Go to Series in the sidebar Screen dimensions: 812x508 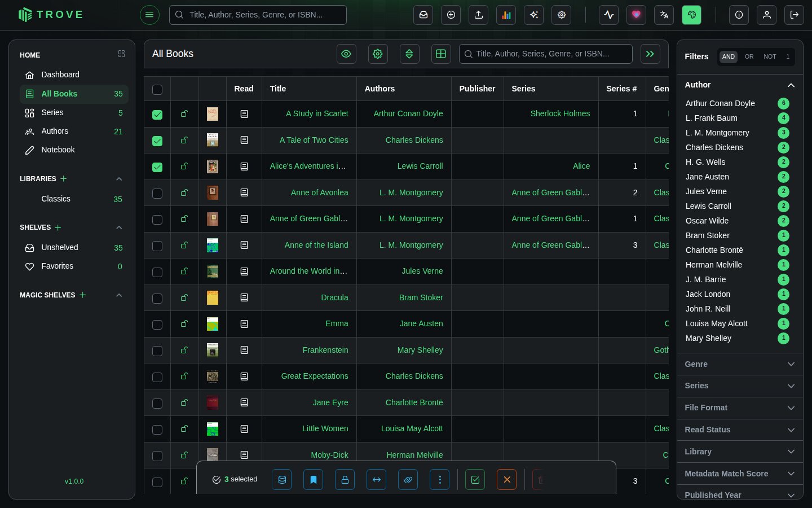tap(74, 113)
